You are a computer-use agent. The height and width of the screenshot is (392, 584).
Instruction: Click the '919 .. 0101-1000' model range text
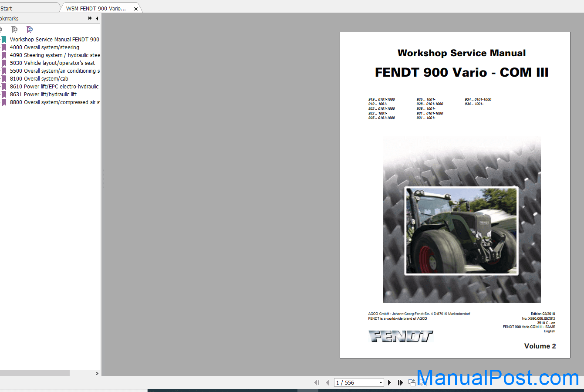[x=381, y=99]
